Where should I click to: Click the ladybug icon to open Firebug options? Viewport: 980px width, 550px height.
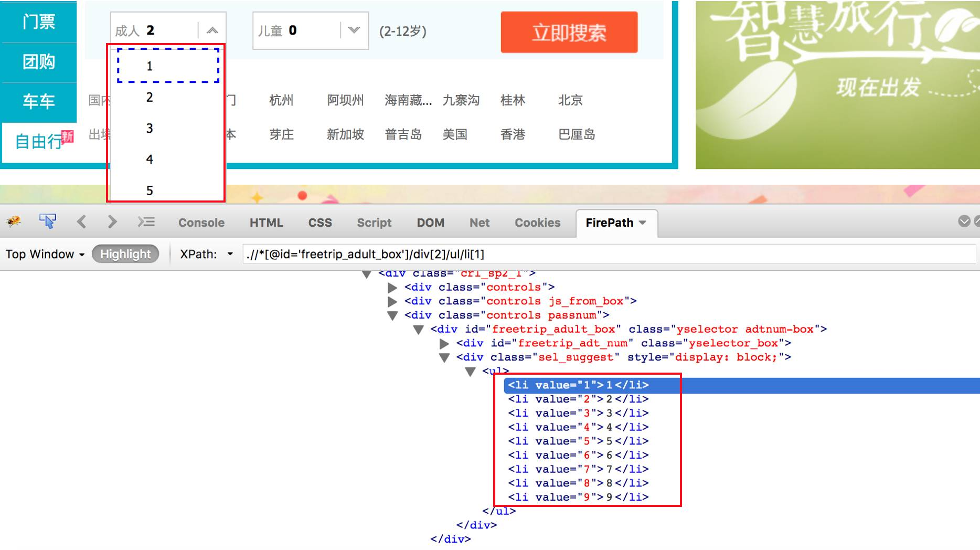13,221
